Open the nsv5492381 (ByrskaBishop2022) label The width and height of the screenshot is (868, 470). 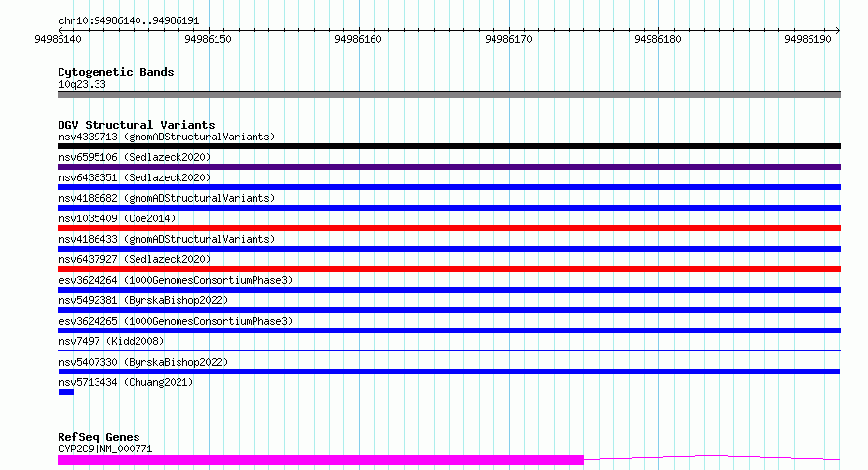(x=143, y=300)
